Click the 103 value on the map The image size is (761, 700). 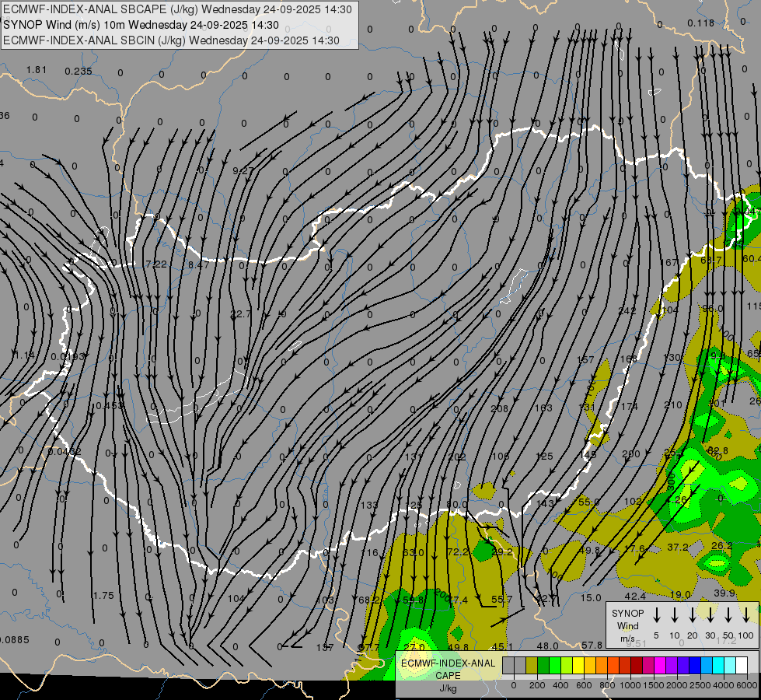[x=325, y=600]
